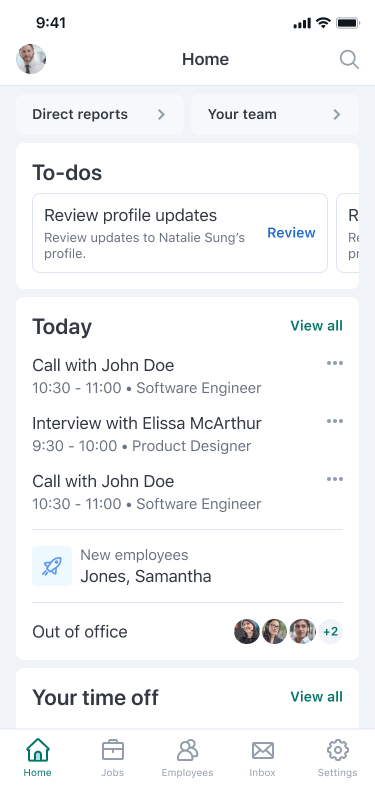Open the Out of office row
Screen dimensions: 375x789
187,632
